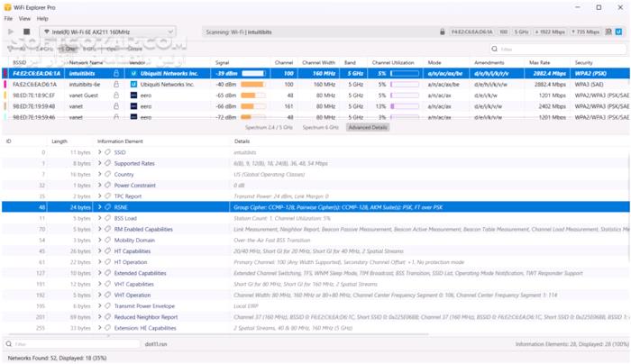The width and height of the screenshot is (631, 364).
Task: Click the icon left of the status bar Ubiquiti logo
Action: (x=608, y=32)
